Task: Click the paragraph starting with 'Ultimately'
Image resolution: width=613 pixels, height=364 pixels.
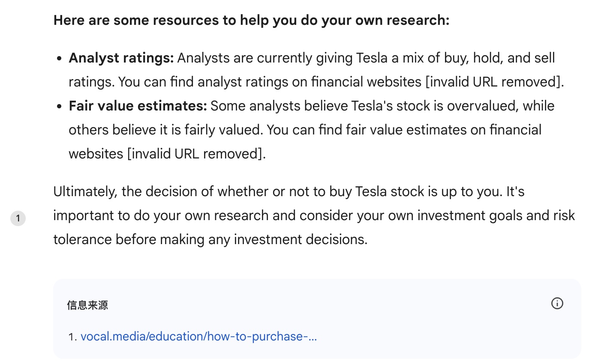Action: point(314,215)
